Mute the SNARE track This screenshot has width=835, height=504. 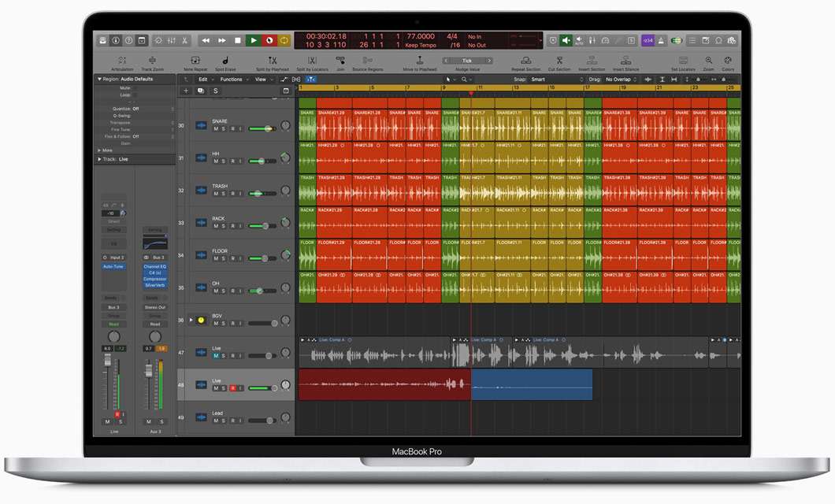tap(215, 128)
